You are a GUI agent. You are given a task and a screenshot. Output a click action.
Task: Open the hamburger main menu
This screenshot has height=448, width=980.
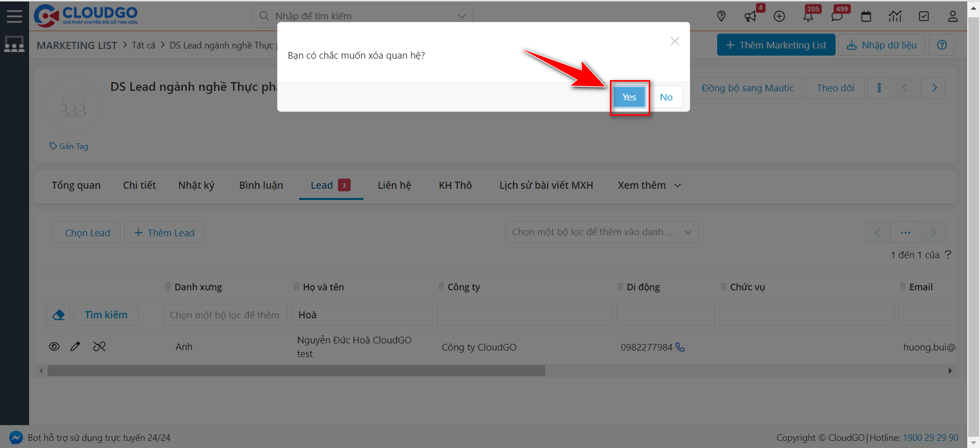pyautogui.click(x=14, y=16)
